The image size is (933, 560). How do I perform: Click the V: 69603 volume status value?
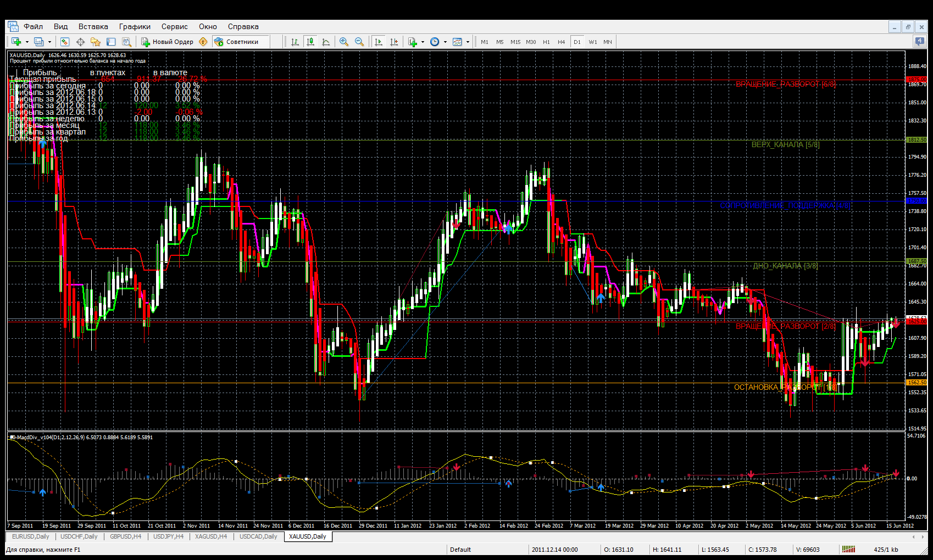point(808,549)
